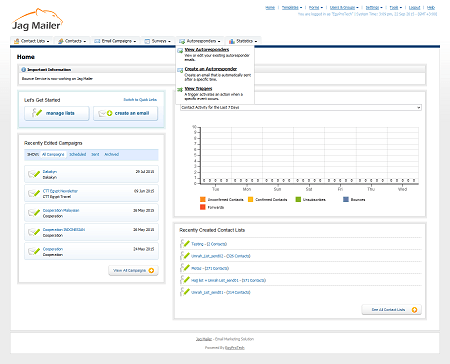Click the Surveys menu icon
This screenshot has width=450, height=364.
point(147,41)
